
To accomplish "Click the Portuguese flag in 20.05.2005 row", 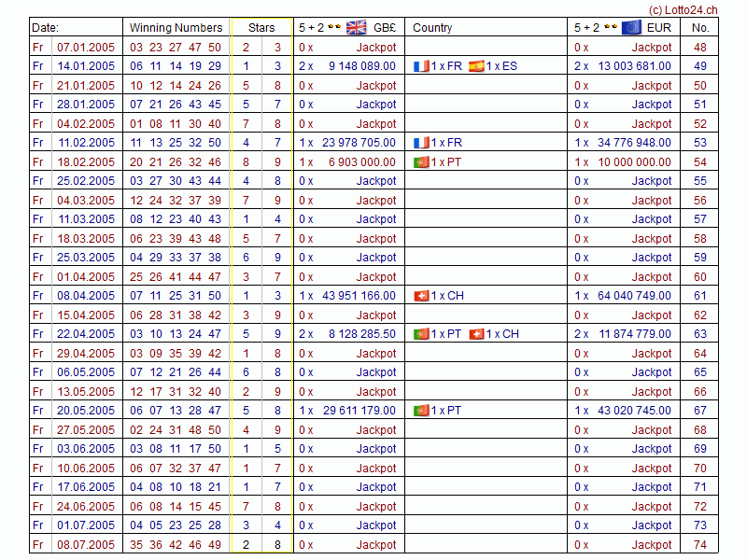I will (420, 411).
